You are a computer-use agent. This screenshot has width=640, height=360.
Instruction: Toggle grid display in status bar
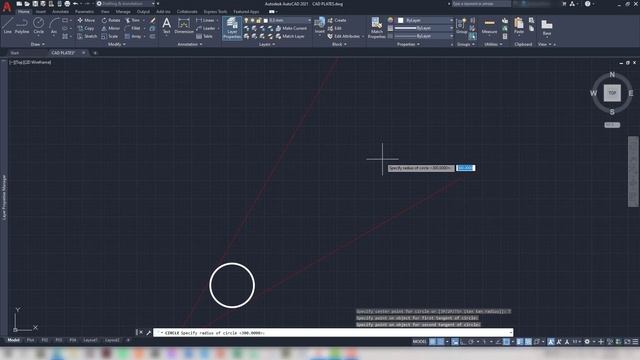click(432, 342)
